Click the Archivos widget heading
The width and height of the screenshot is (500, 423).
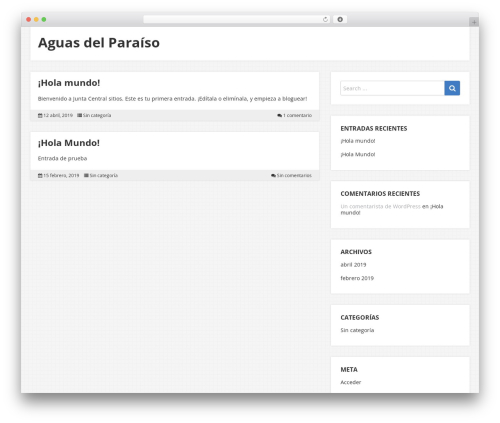pyautogui.click(x=356, y=252)
